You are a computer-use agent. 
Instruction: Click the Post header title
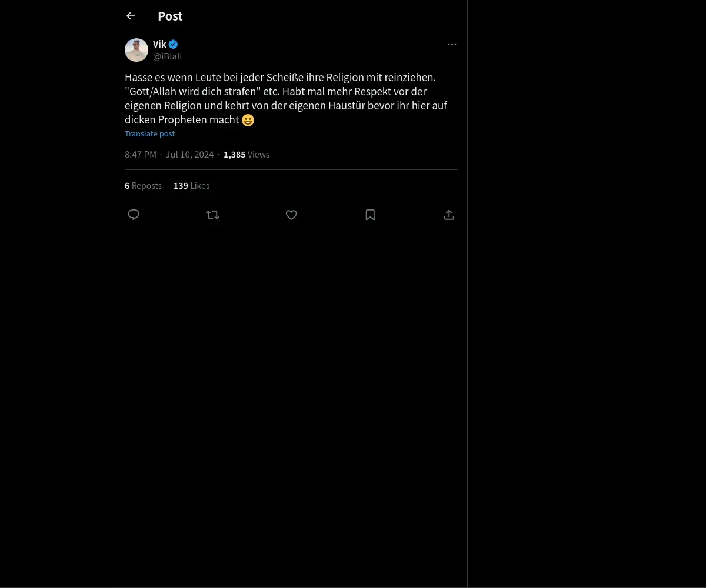tap(170, 16)
